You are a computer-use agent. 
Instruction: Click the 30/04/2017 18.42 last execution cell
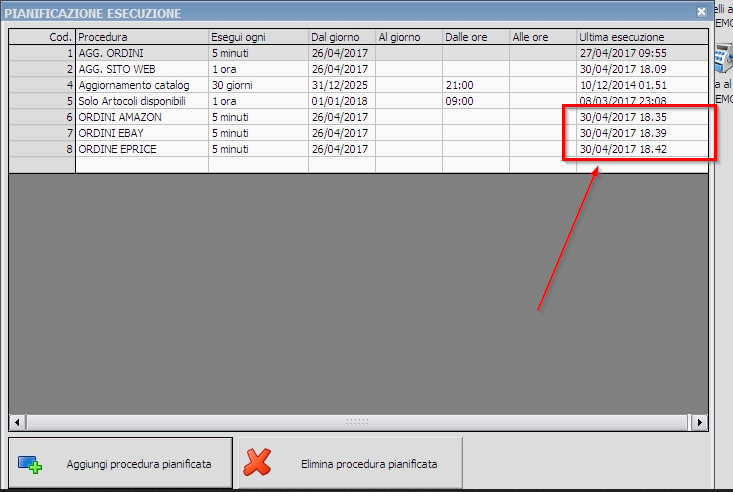point(642,149)
